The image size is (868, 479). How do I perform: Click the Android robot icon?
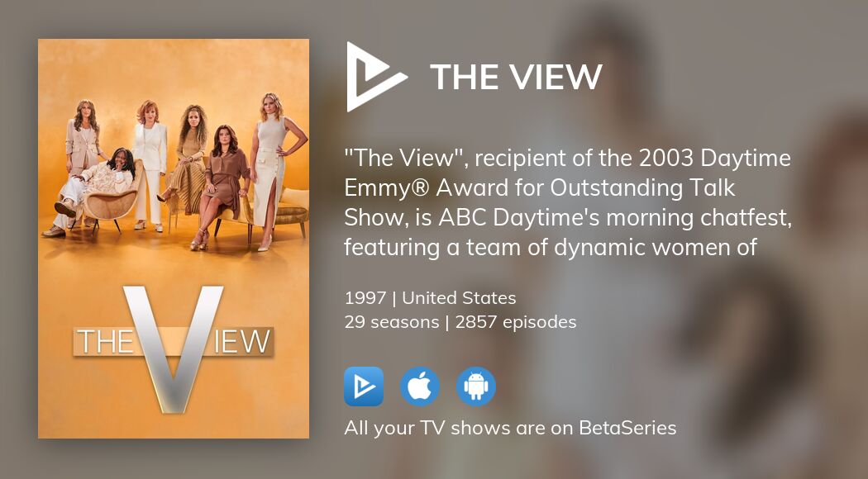coord(476,386)
